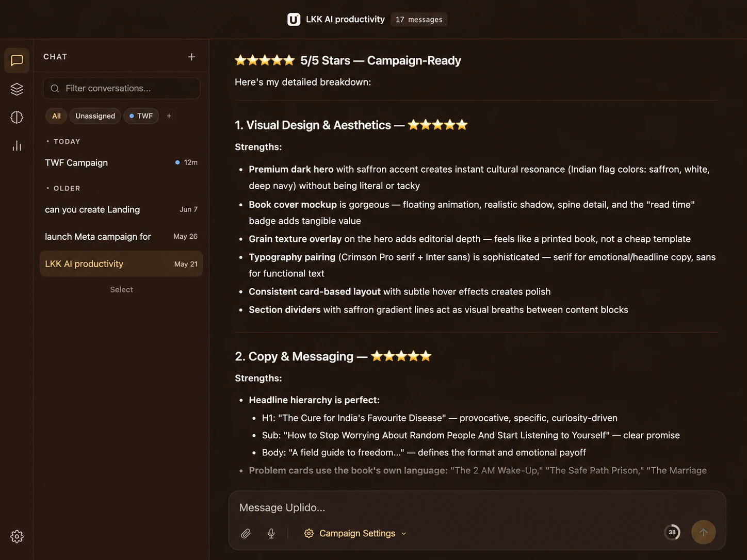
Task: Open settings gear in sidebar
Action: pos(17,536)
